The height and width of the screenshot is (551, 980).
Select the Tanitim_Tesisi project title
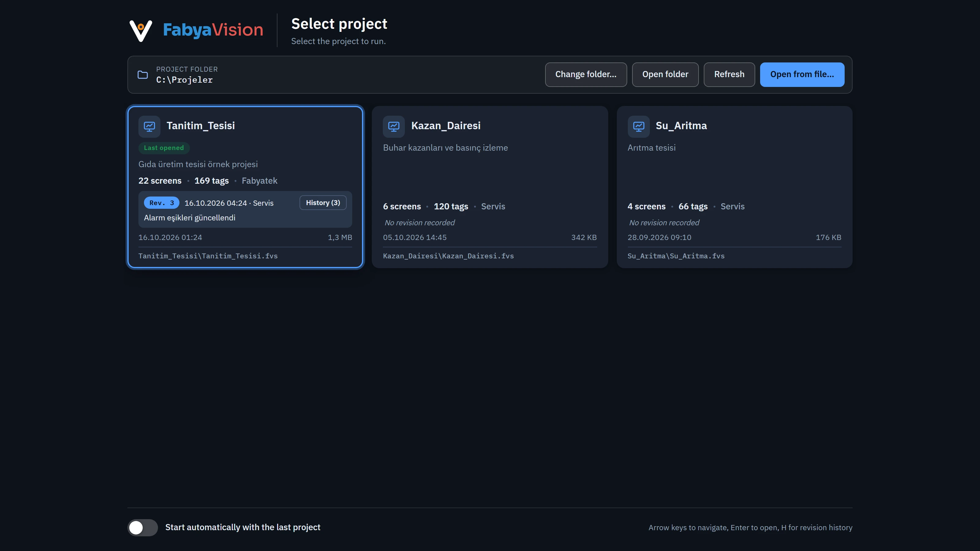pos(201,126)
